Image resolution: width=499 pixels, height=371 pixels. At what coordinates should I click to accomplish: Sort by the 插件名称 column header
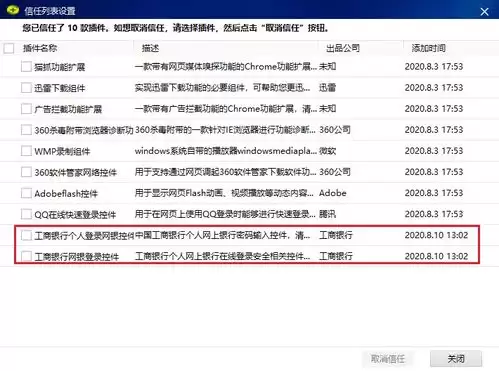(x=40, y=48)
